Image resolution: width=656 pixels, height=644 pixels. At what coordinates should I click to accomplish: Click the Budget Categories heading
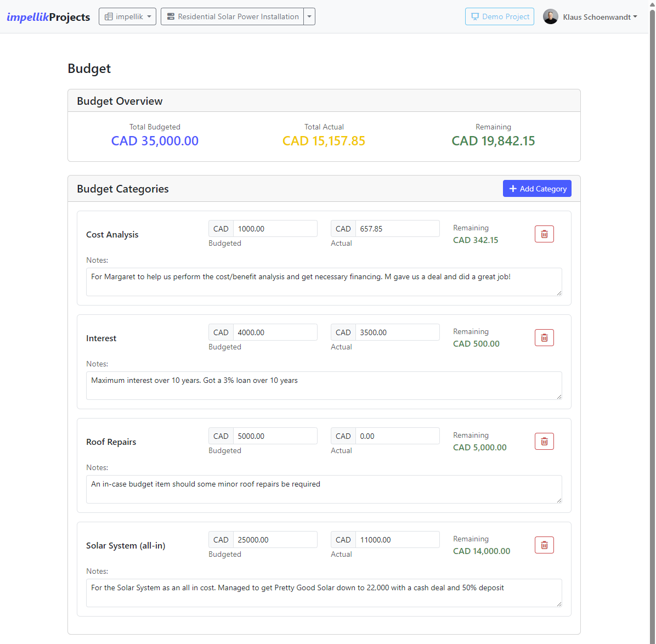click(x=122, y=189)
